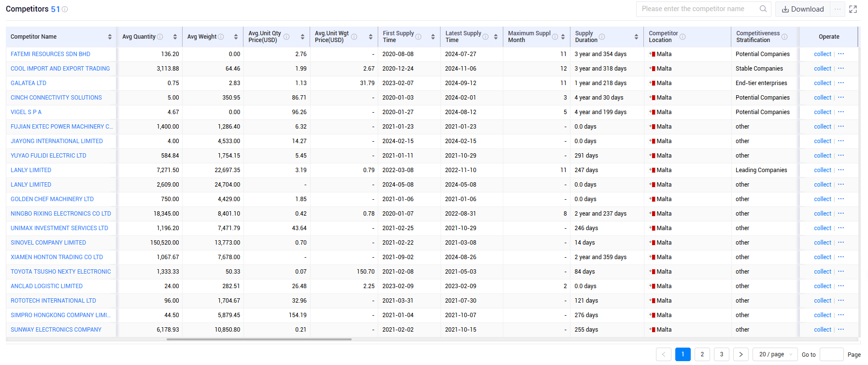
Task: Open the more options beside Download
Action: [x=838, y=9]
